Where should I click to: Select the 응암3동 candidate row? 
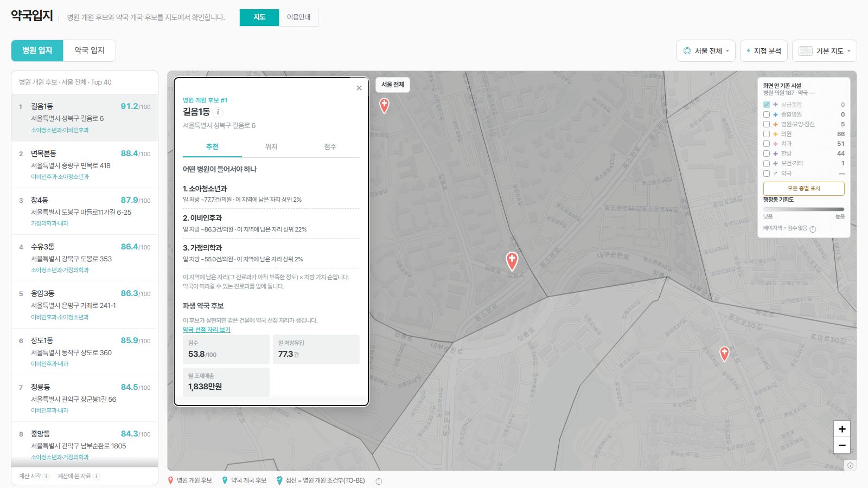point(85,305)
